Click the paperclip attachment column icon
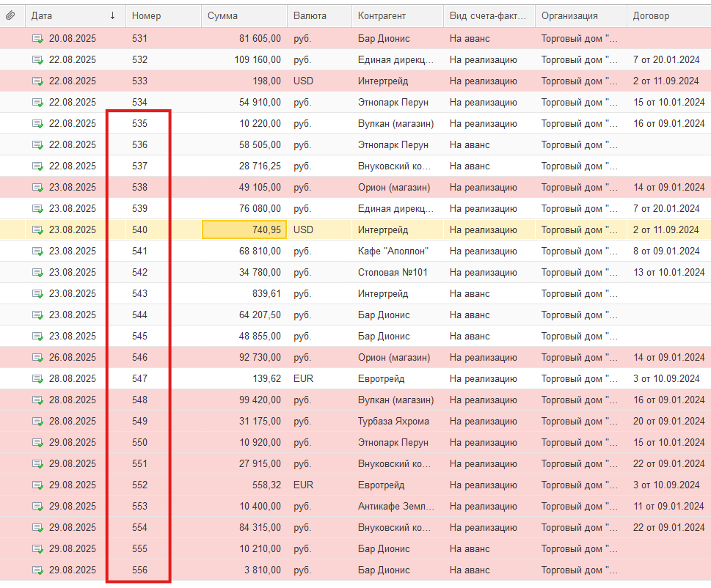The image size is (711, 588). click(10, 15)
